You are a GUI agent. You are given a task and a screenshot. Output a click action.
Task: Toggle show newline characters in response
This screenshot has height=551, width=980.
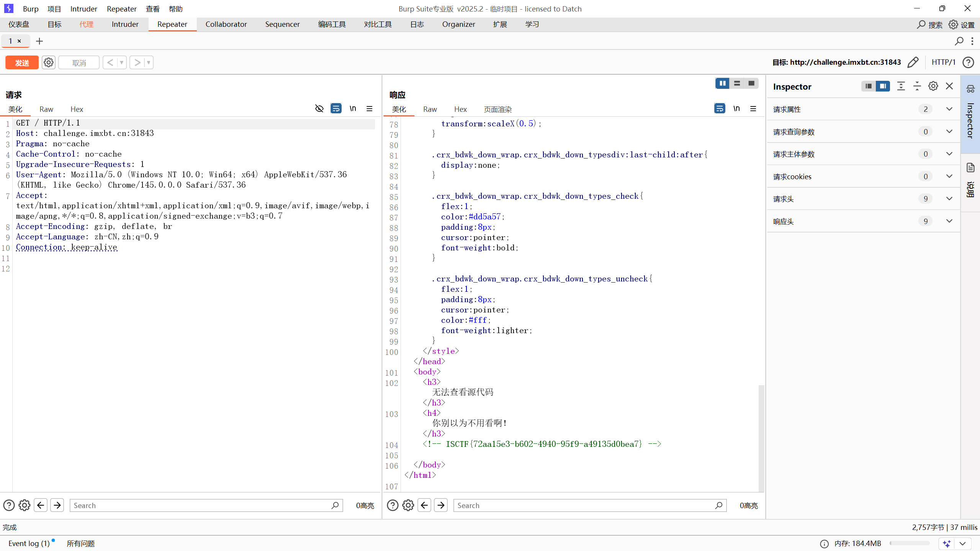click(x=736, y=109)
